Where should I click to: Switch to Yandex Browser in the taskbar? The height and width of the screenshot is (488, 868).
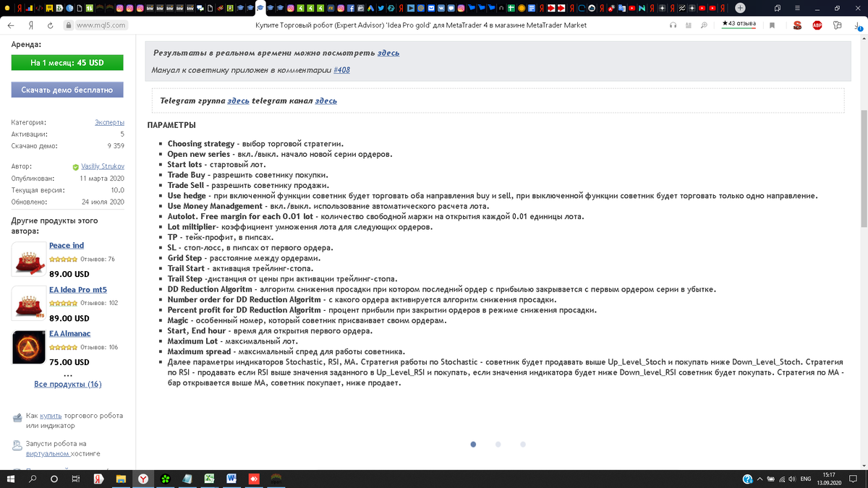click(x=143, y=479)
